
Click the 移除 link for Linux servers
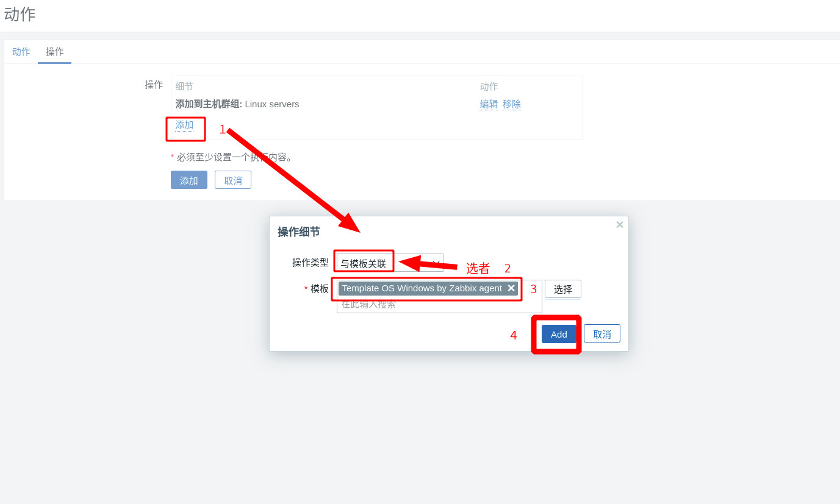click(x=512, y=104)
